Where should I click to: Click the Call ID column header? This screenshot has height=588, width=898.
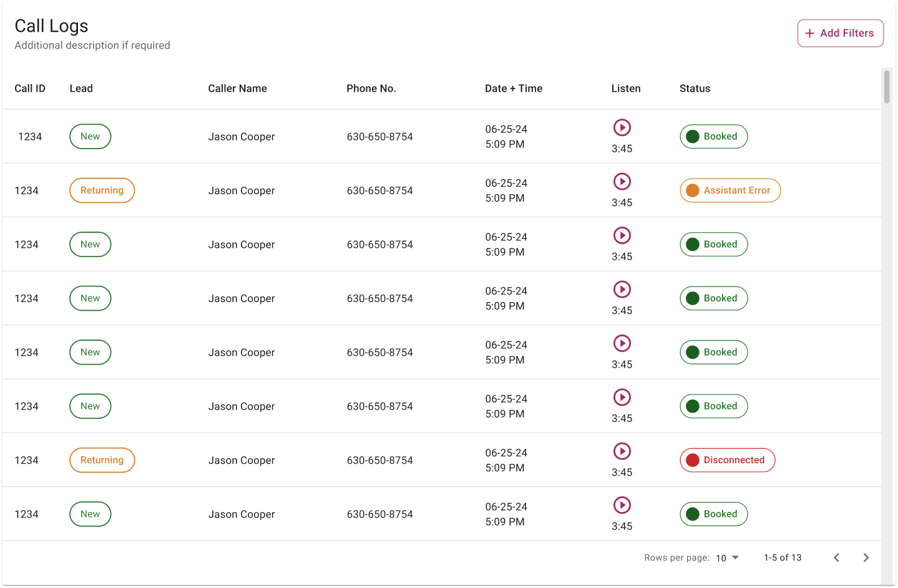[30, 89]
